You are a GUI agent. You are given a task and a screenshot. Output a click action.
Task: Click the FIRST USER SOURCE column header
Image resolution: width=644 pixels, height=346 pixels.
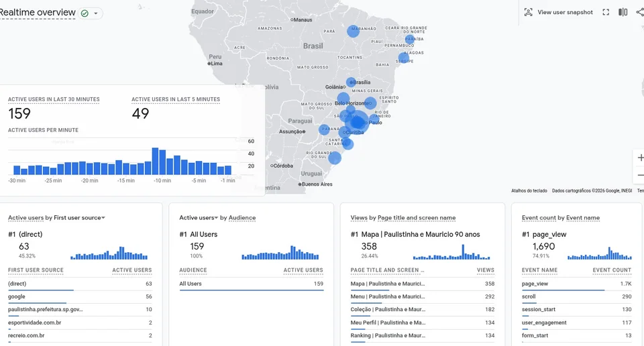36,270
